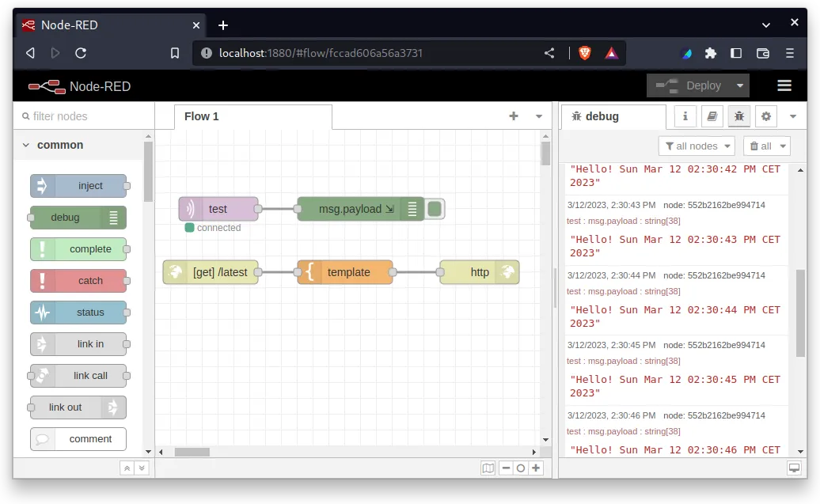Toggle the navigator minimap icon
This screenshot has width=820, height=504.
click(x=488, y=468)
